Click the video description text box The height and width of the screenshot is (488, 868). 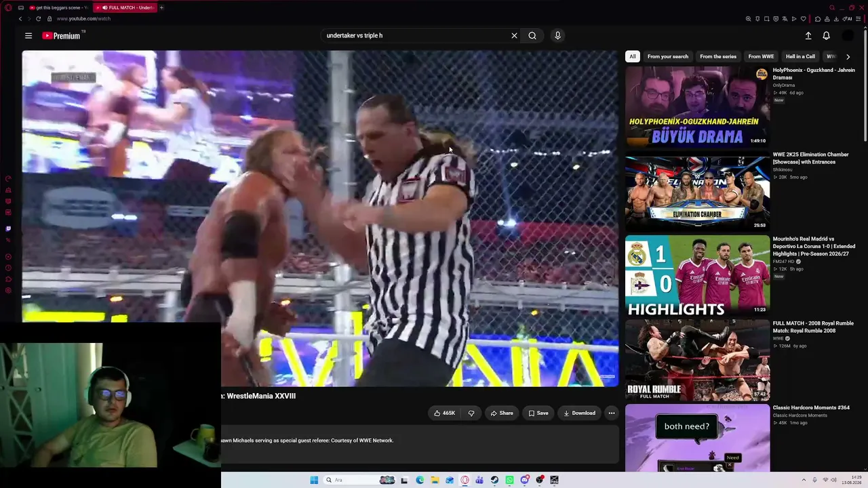tap(420, 444)
